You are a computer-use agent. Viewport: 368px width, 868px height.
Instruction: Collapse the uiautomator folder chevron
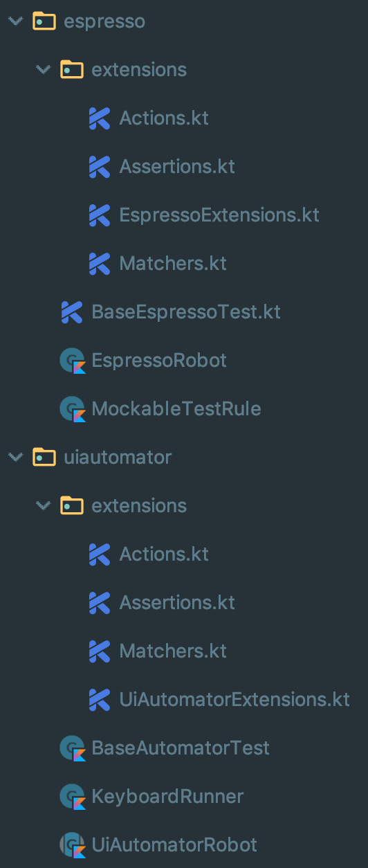click(15, 458)
